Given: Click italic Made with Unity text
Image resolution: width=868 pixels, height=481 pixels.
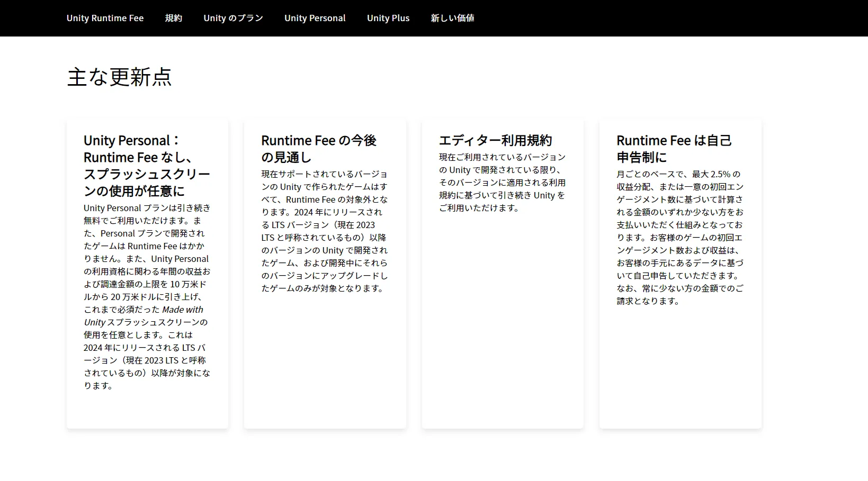Looking at the screenshot, I should point(182,310).
